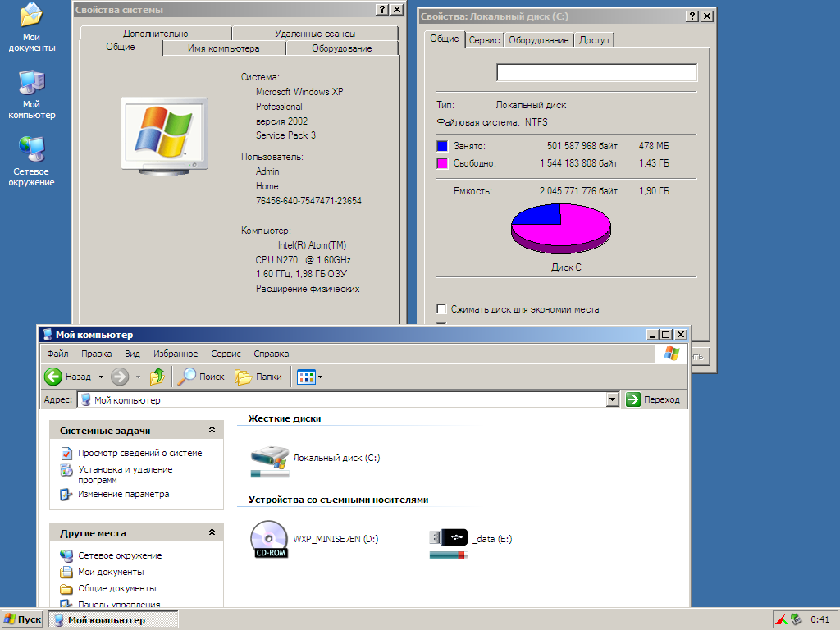Image resolution: width=840 pixels, height=630 pixels.
Task: Click the Мой компьютер title bar icon
Action: point(48,335)
